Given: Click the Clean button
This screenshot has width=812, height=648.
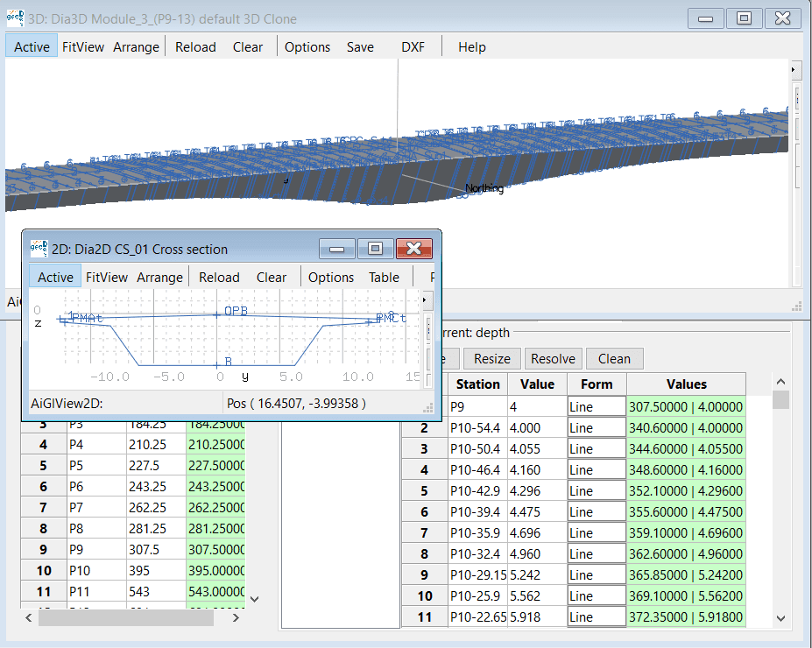Looking at the screenshot, I should pyautogui.click(x=614, y=359).
